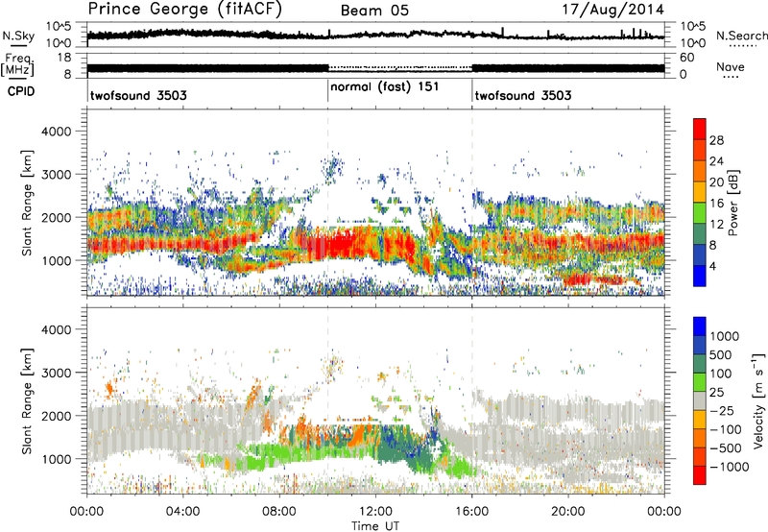Click the -100 label on Velocity scale
Screen dimensions: 768x532
728,429
